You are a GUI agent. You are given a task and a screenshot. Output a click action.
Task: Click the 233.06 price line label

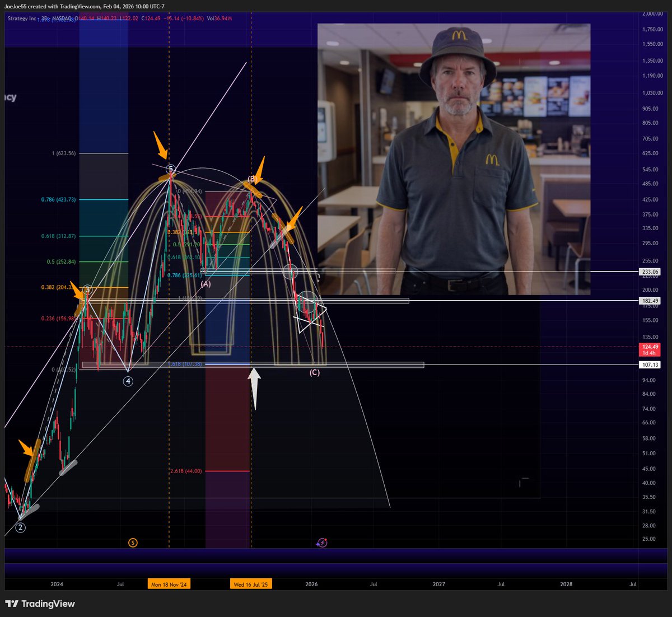(650, 272)
